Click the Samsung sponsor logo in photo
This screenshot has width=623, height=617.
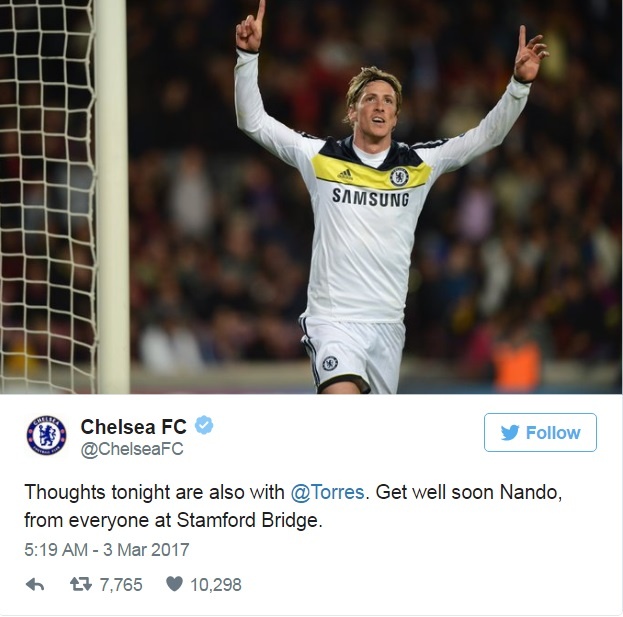click(x=370, y=198)
